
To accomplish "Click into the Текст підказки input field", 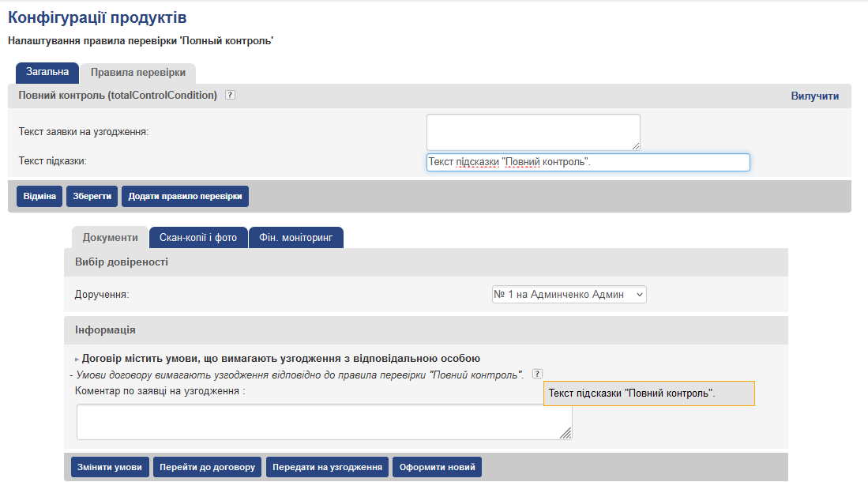I will click(588, 162).
